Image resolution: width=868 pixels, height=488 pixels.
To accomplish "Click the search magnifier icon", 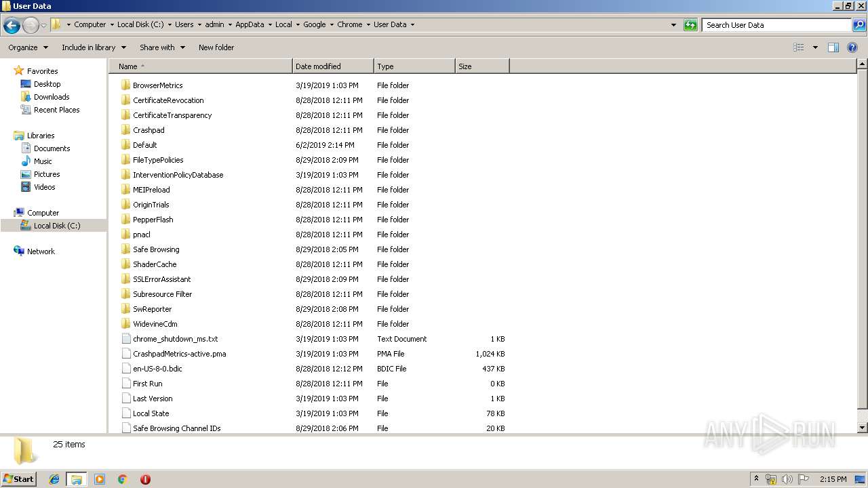I will tap(859, 25).
